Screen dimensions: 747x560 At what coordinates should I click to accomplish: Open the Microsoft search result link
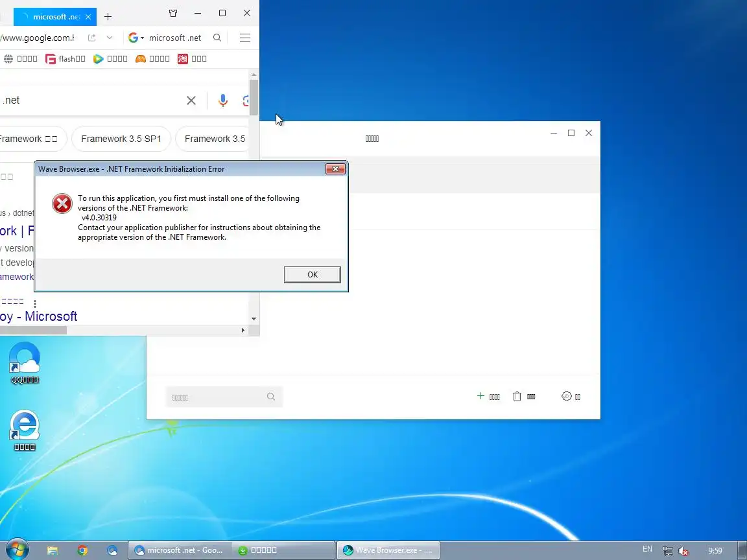click(x=38, y=316)
